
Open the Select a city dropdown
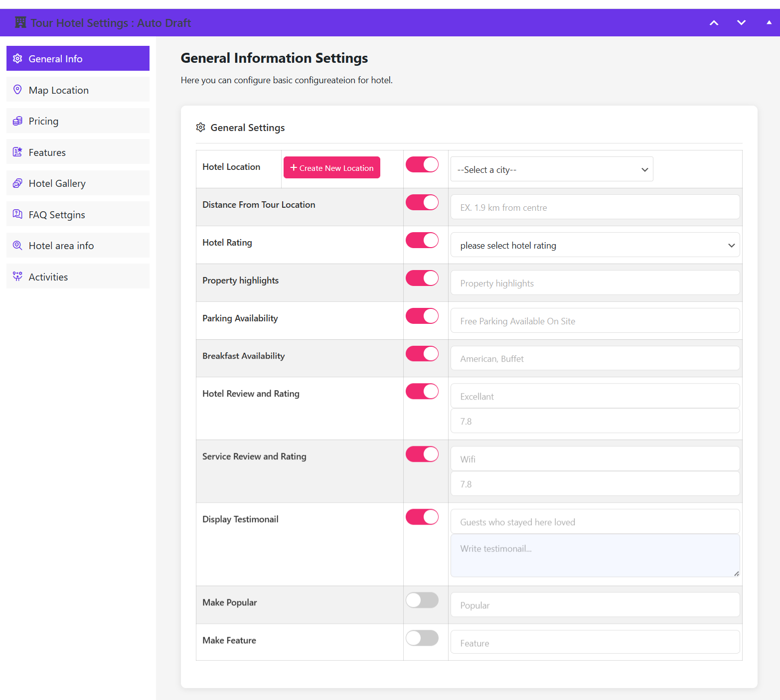coord(551,170)
